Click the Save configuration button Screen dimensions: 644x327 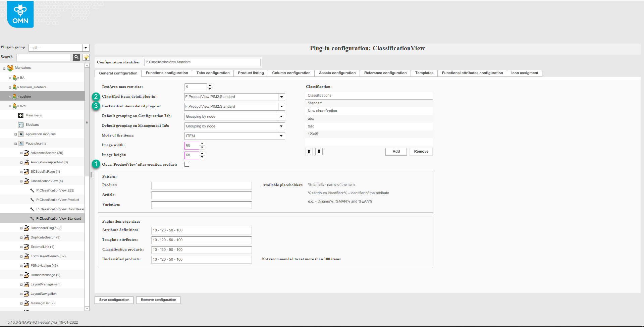click(x=114, y=300)
